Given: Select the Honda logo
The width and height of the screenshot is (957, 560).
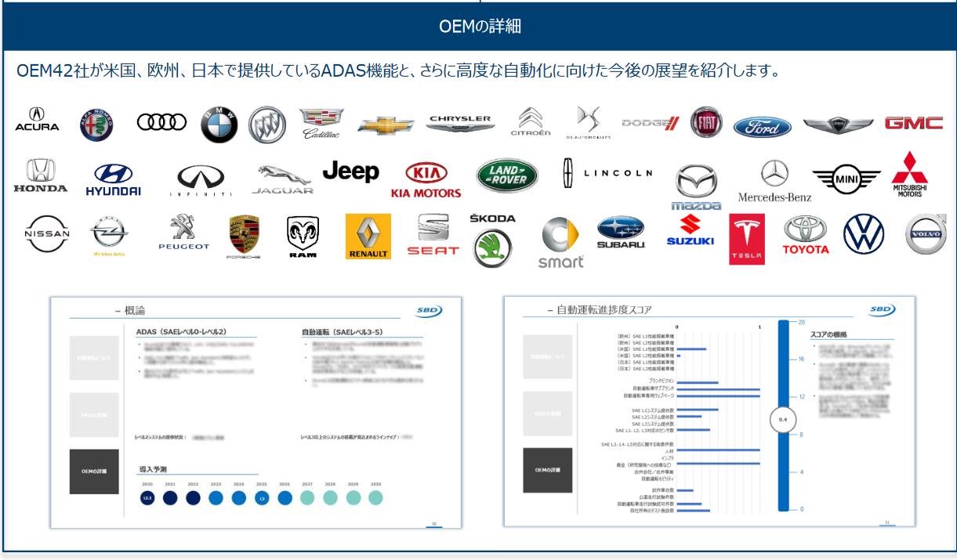Looking at the screenshot, I should pos(41,175).
